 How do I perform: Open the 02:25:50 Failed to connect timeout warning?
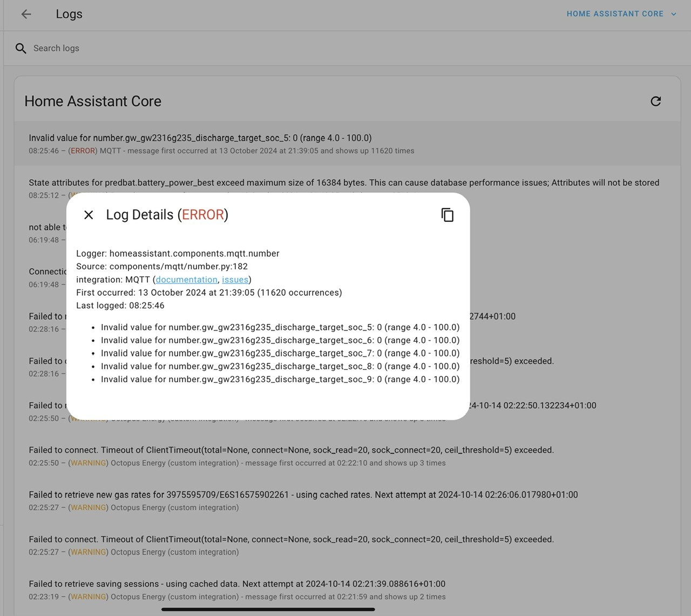(x=347, y=456)
